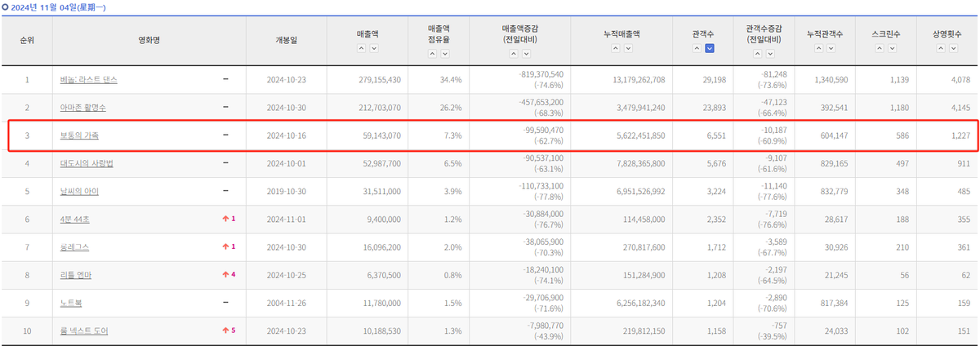The width and height of the screenshot is (980, 346).
Task: Click the 개봉일 column header
Action: 287,39
